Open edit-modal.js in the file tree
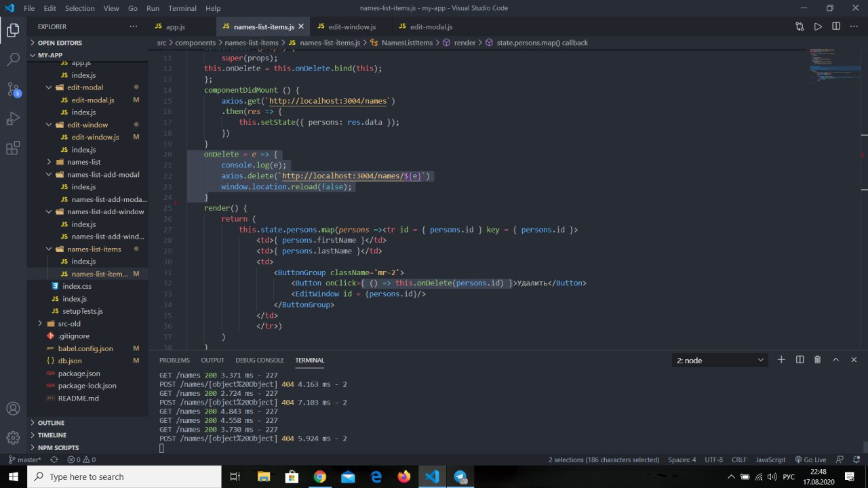The image size is (868, 488). coord(87,100)
